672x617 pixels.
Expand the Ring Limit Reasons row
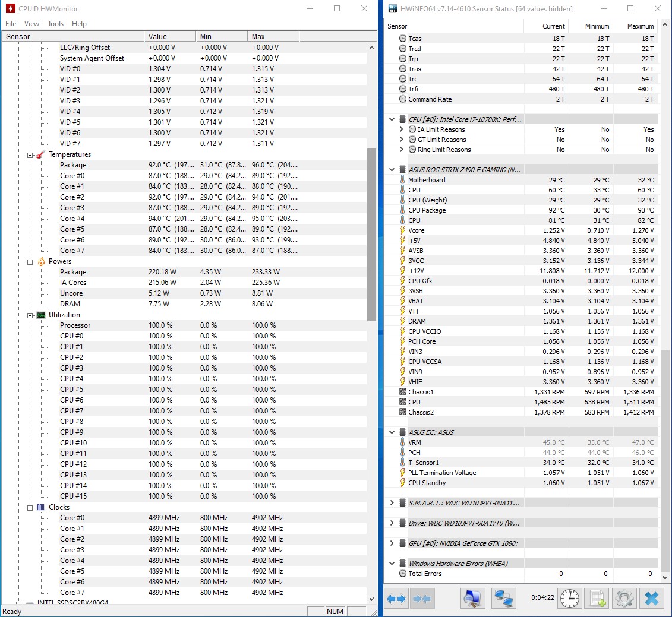point(401,150)
